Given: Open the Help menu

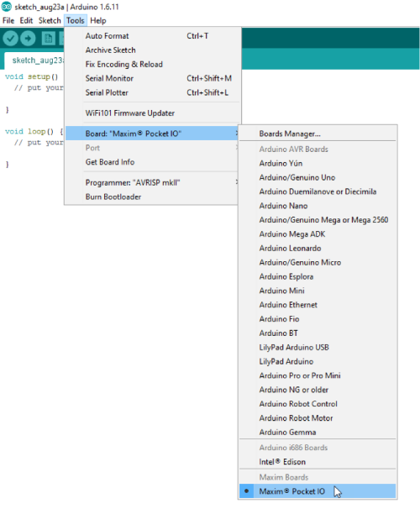Looking at the screenshot, I should pos(98,21).
